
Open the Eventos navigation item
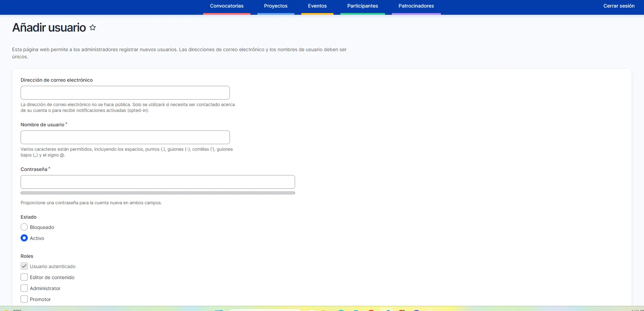click(x=317, y=6)
